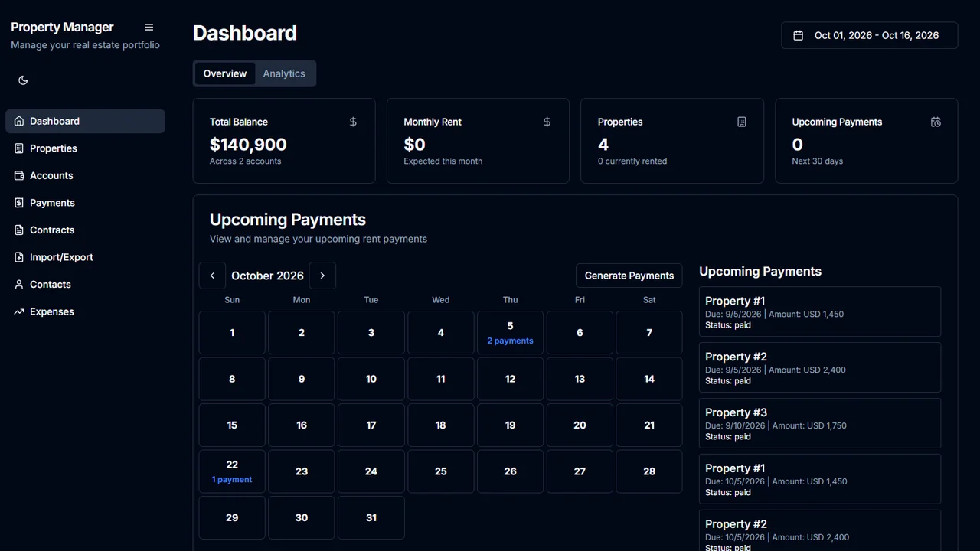Click dollar icon on Monthly Rent card

click(547, 122)
